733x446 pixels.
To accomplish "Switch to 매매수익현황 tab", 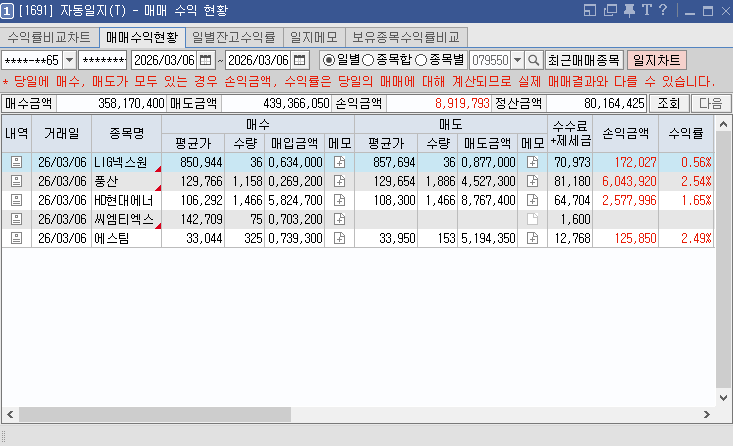I will coord(142,37).
